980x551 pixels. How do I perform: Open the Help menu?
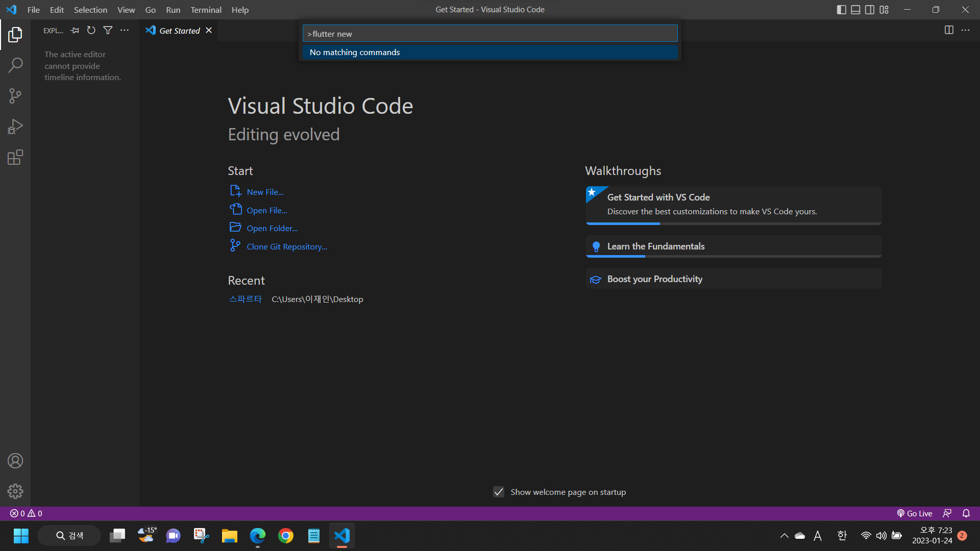click(x=240, y=10)
